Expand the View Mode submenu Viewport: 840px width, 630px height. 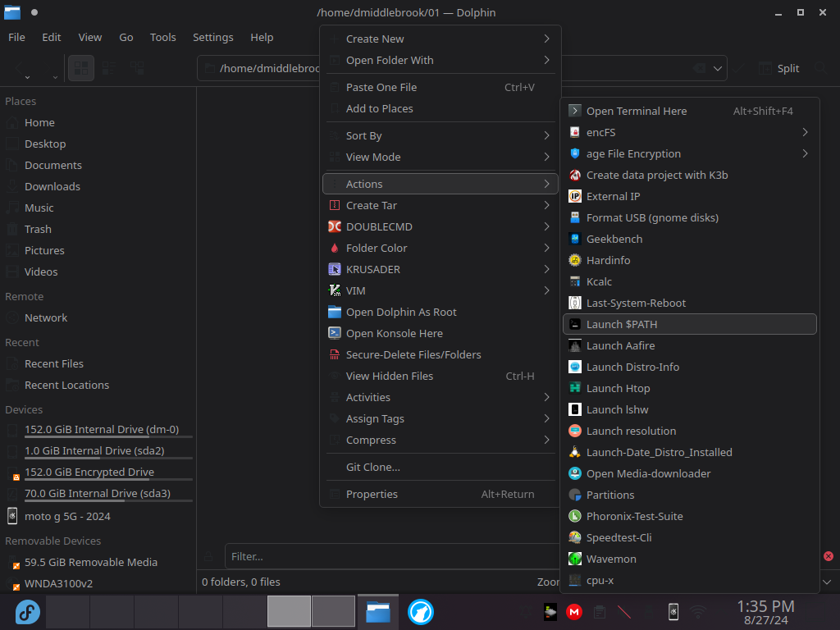440,157
